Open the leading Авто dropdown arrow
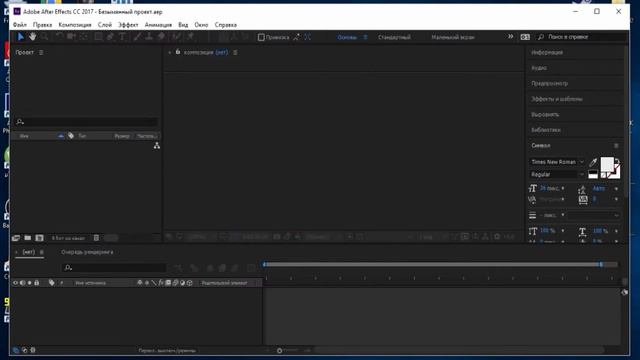The width and height of the screenshot is (640, 360). pos(616,189)
